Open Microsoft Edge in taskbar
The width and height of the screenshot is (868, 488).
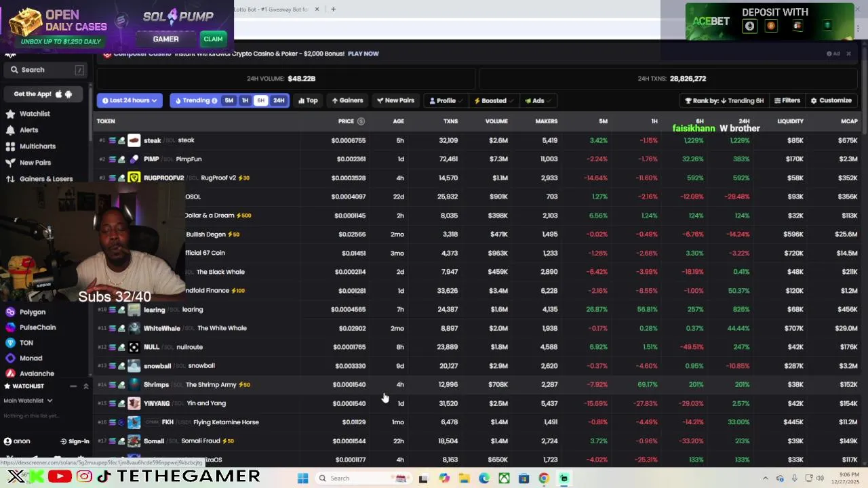tap(484, 479)
